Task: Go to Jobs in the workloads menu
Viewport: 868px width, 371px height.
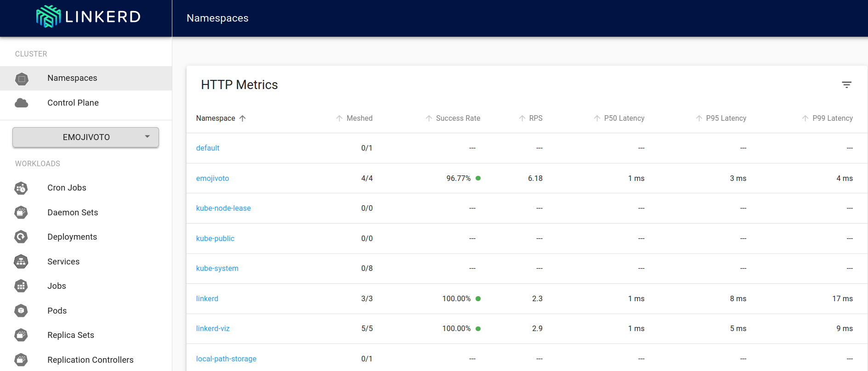Action: click(x=57, y=286)
